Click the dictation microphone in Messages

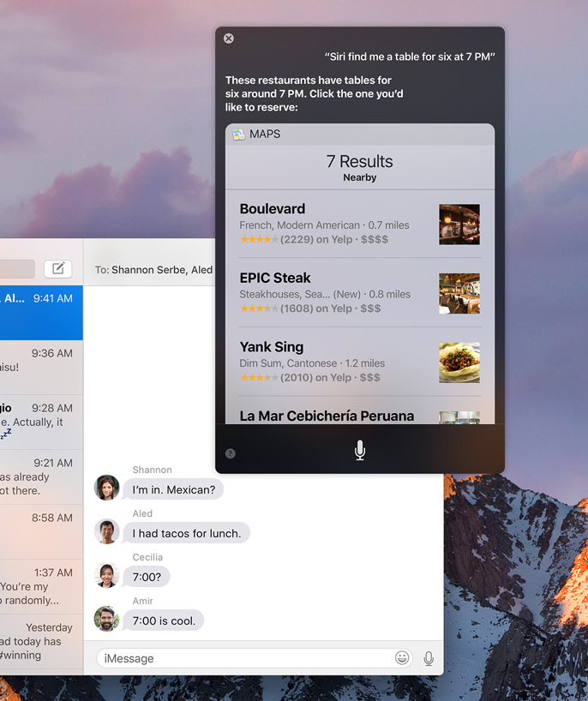[429, 658]
